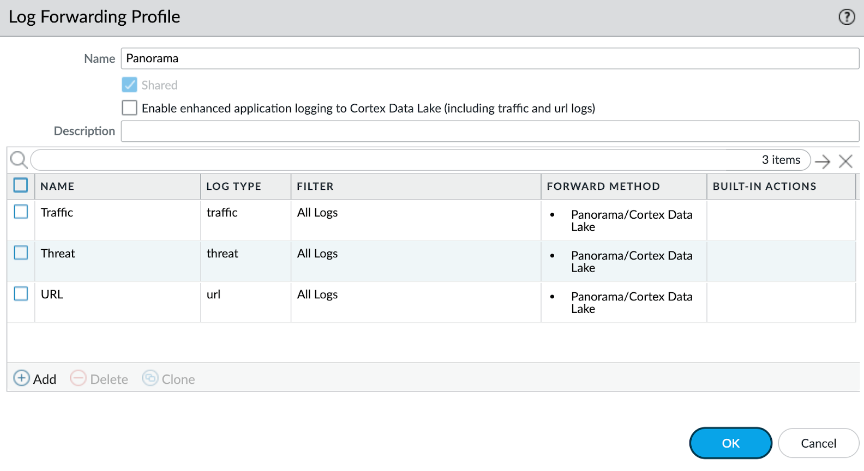Click the arrow icon beside item count

822,161
